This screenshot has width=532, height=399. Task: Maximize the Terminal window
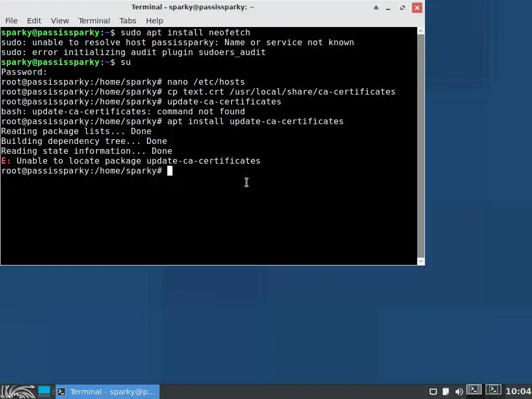coord(403,7)
